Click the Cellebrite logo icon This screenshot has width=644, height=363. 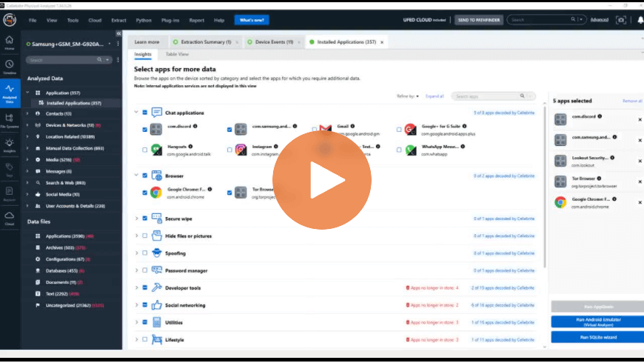coord(10,19)
